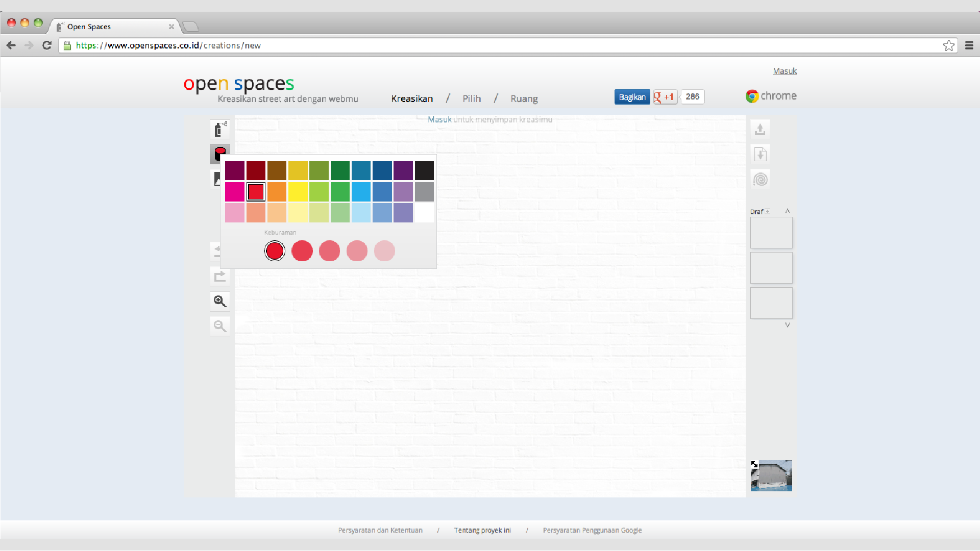Click the zoom in magnifier
Viewport: 980px width, 551px height.
220,301
